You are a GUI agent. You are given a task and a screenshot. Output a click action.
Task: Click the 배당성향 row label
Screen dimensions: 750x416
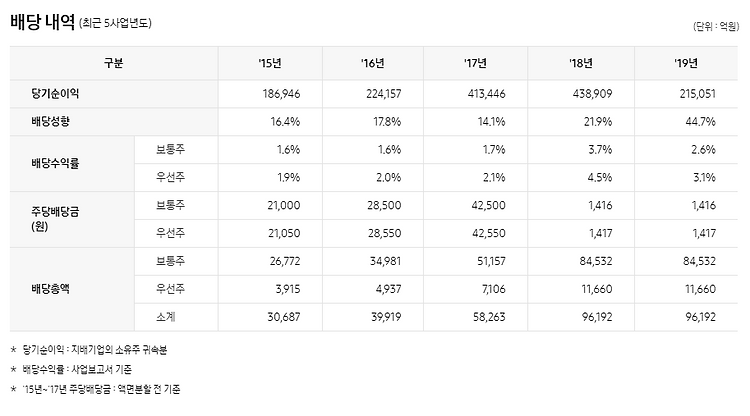(x=50, y=121)
